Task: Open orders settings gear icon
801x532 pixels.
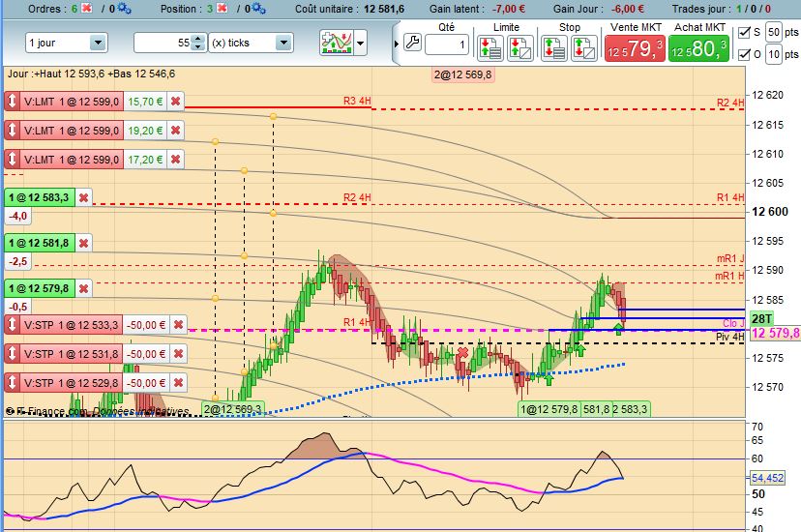Action: (x=124, y=9)
